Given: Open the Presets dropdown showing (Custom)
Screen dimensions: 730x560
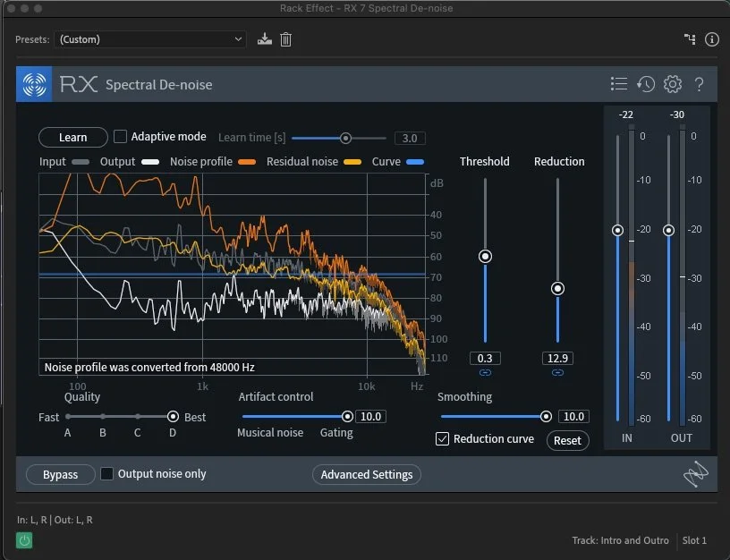Looking at the screenshot, I should 150,39.
